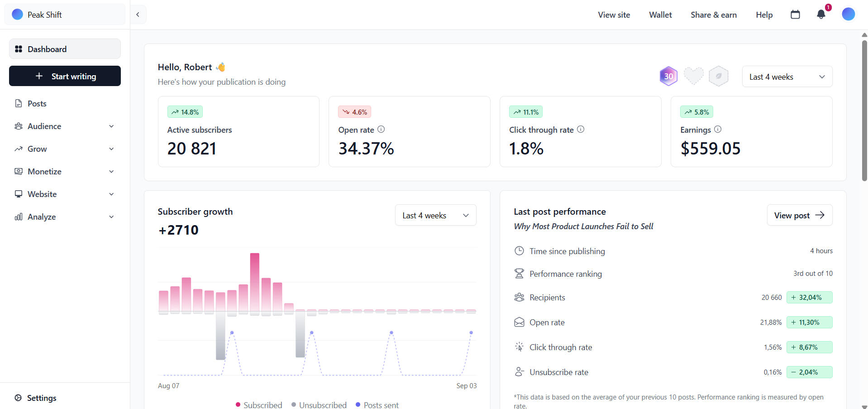Open notifications bell
The image size is (868, 409).
(x=821, y=14)
